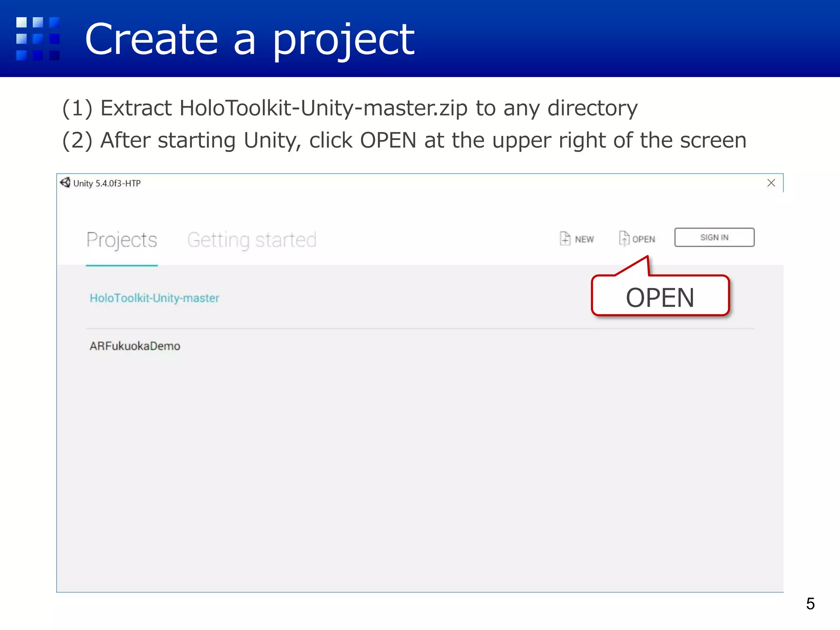Image resolution: width=840 pixels, height=630 pixels.
Task: Click the NEW project document icon
Action: [x=565, y=238]
